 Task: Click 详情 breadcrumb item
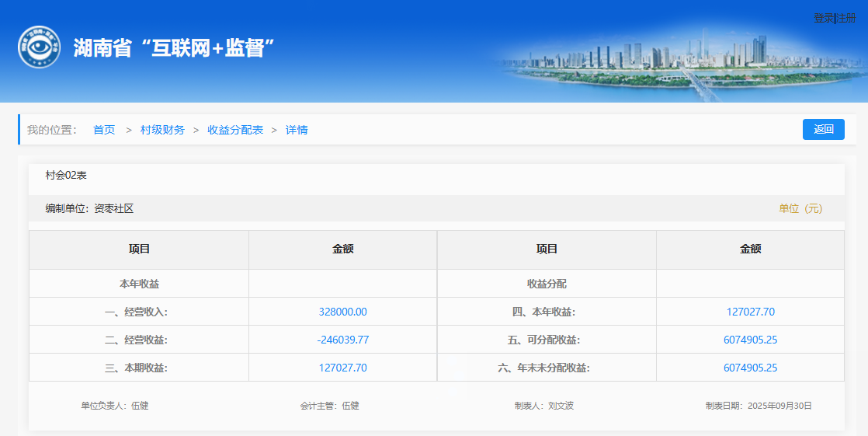pyautogui.click(x=297, y=130)
